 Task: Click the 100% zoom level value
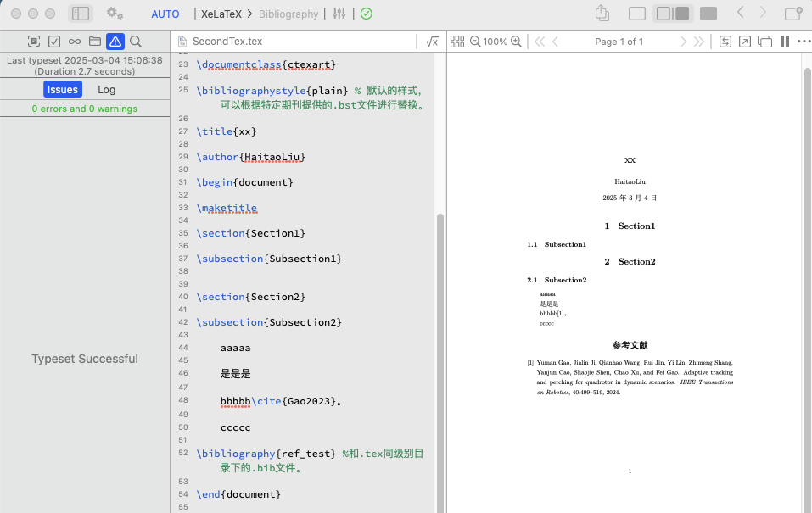point(495,42)
